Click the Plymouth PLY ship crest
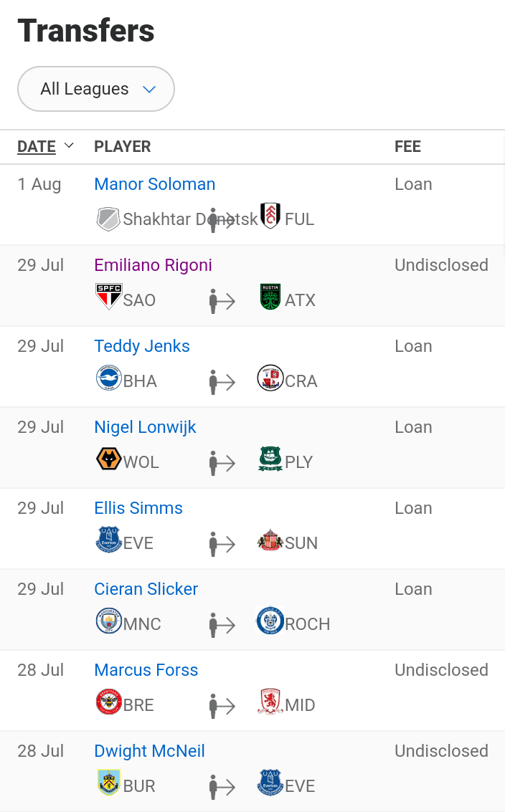 click(x=270, y=459)
